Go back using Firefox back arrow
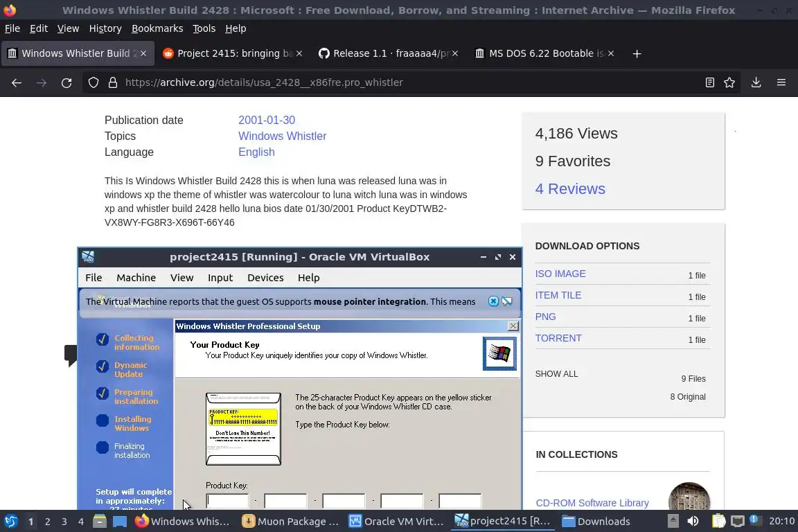The height and width of the screenshot is (532, 798). [17, 82]
